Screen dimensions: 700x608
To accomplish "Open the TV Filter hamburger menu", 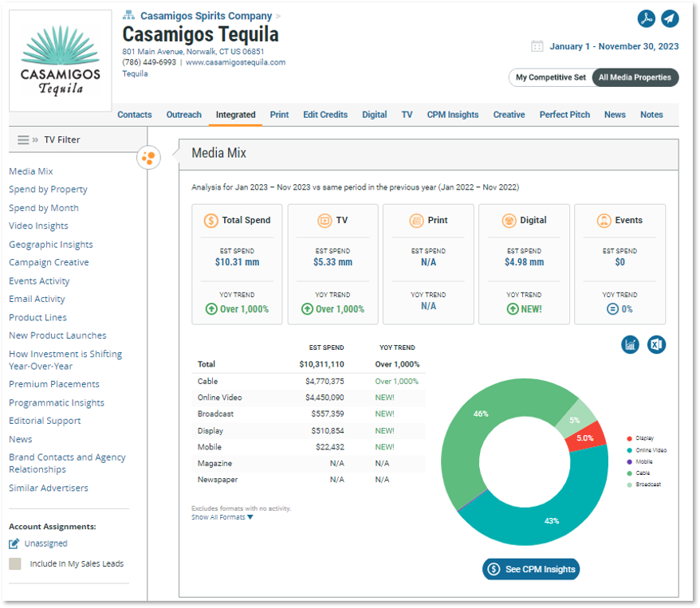I will tap(23, 139).
